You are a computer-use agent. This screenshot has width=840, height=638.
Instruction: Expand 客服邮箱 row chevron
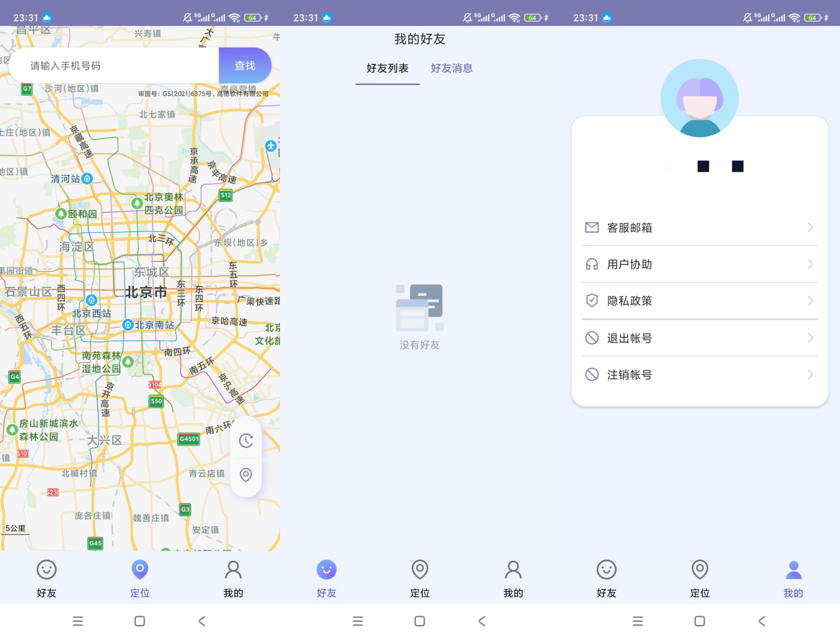[810, 227]
